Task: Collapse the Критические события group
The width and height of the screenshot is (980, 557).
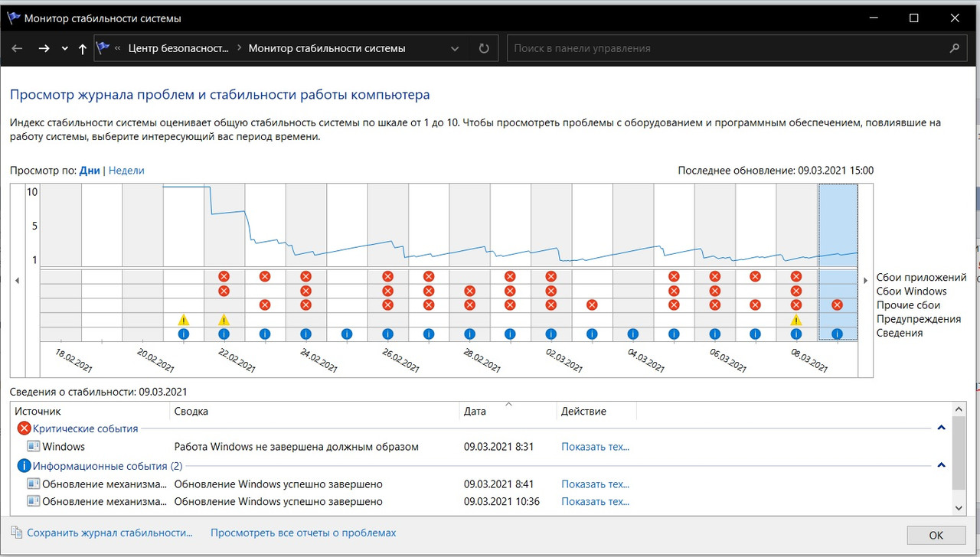Action: click(x=941, y=428)
